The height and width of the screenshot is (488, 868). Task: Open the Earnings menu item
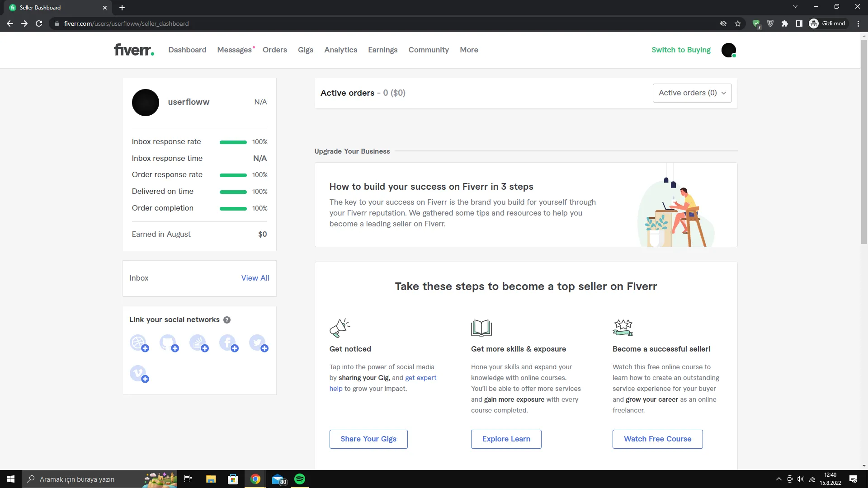coord(382,50)
